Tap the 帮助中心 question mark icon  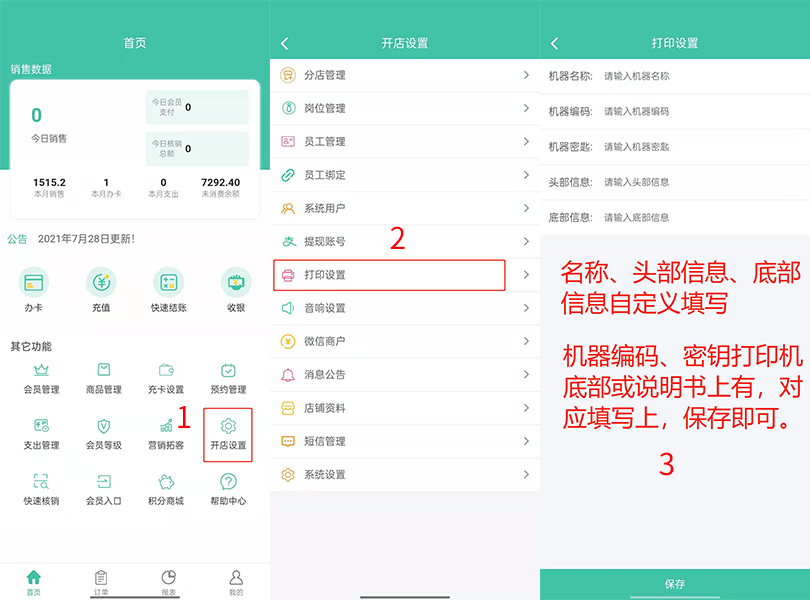pyautogui.click(x=227, y=482)
